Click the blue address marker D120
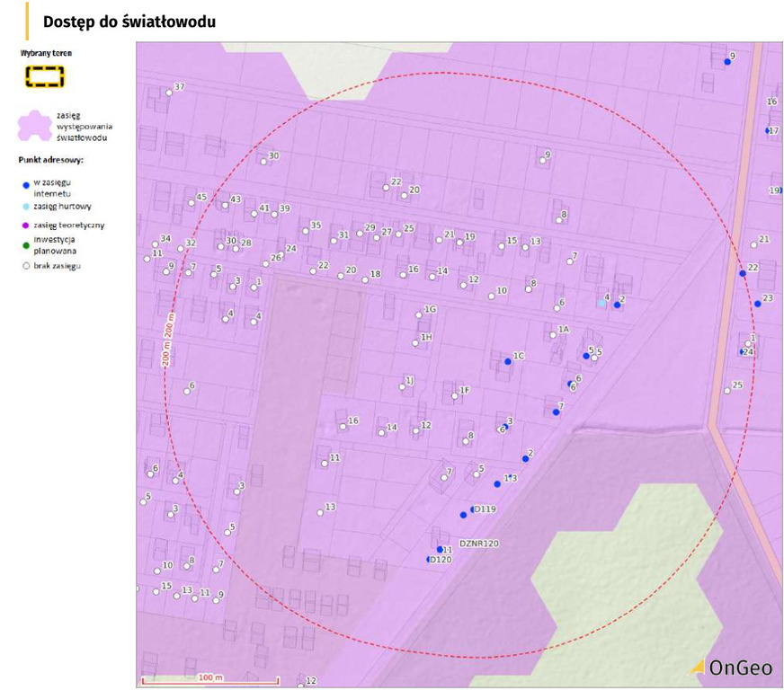Image resolution: width=784 pixels, height=690 pixels. (x=430, y=559)
